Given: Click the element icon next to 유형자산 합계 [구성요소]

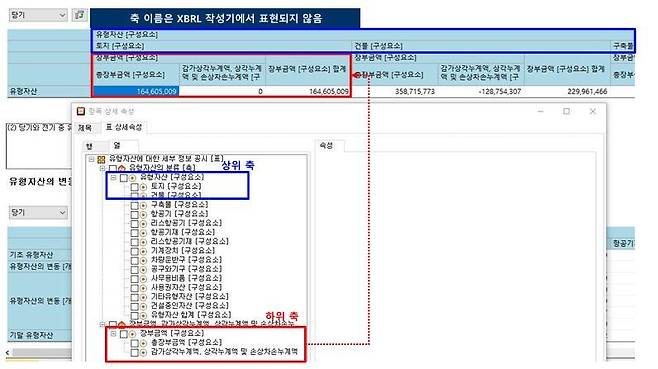Looking at the screenshot, I should [x=144, y=315].
